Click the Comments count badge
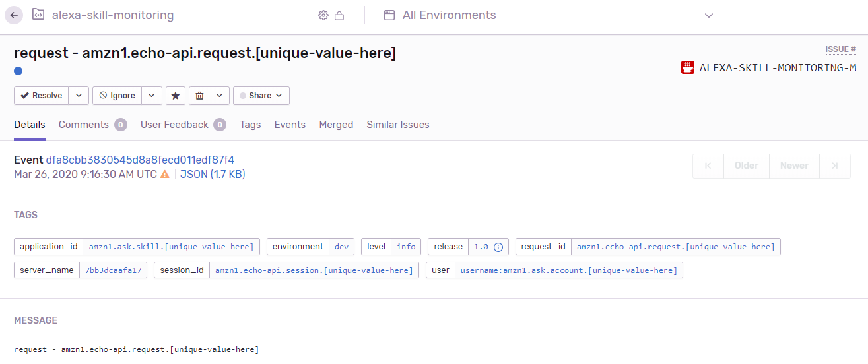This screenshot has height=364, width=868. click(121, 125)
